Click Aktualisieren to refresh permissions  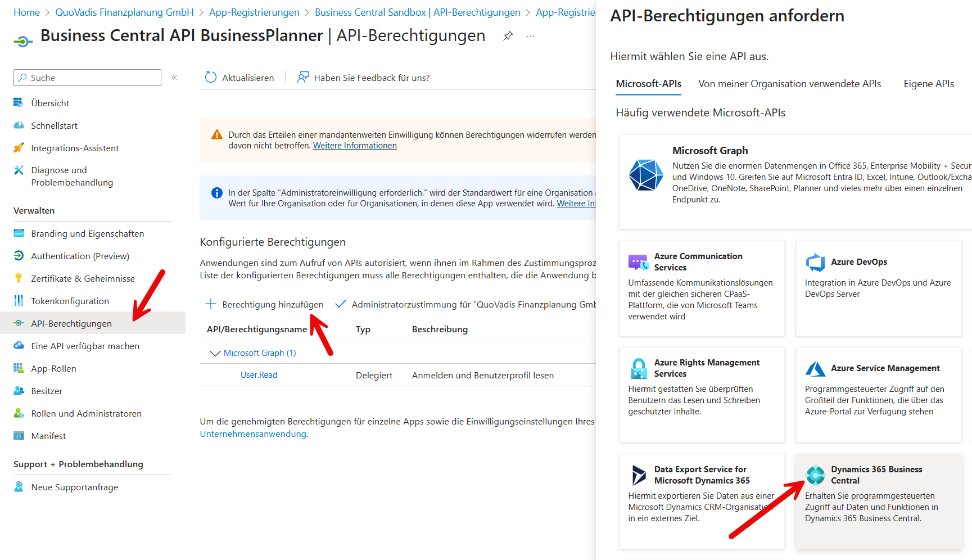point(239,78)
